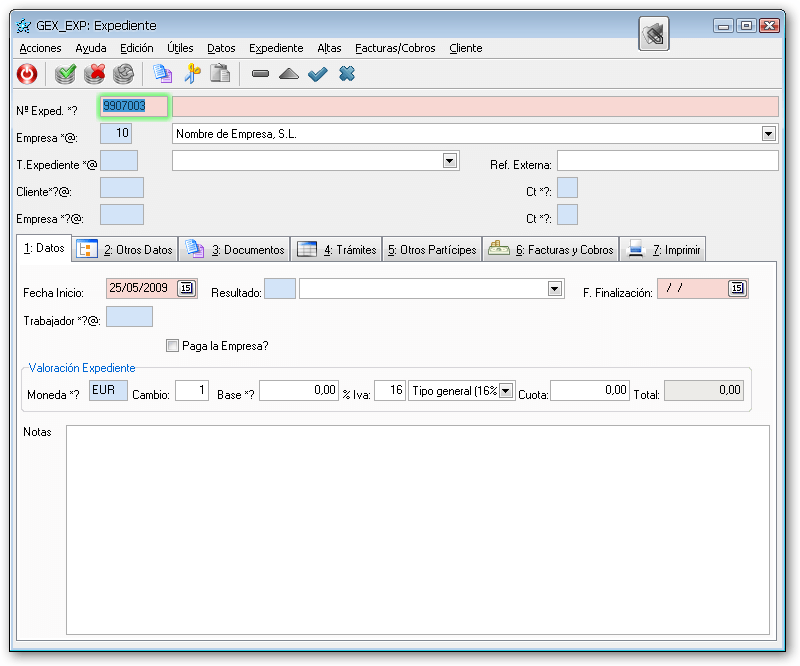Screen dimensions: 800x666
Task: Open the IVA 'Tipo general' dropdown
Action: tap(506, 391)
